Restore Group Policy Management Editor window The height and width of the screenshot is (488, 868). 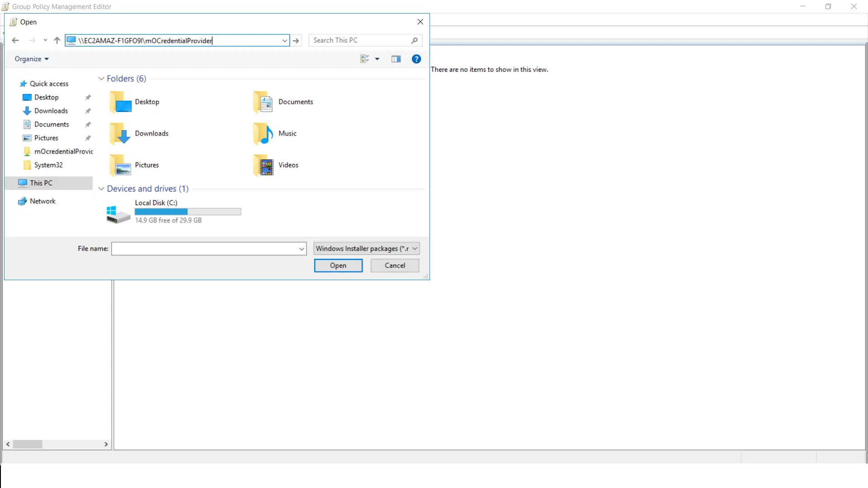coord(828,6)
